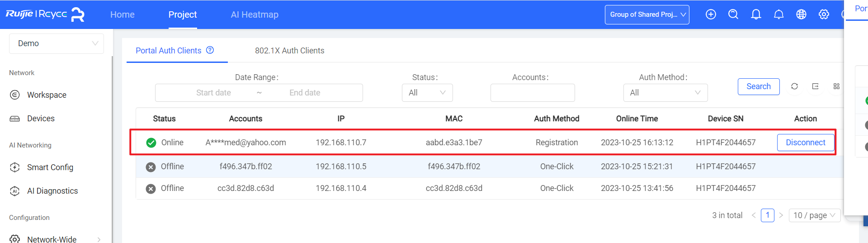Screen dimensions: 868x243
Task: Go to Devices in the sidebar
Action: (41, 119)
